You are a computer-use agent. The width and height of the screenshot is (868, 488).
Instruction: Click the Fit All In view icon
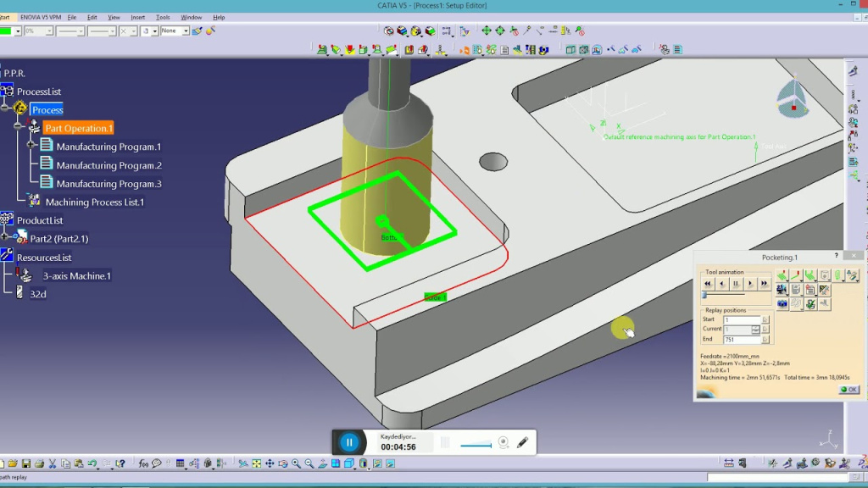point(257,463)
